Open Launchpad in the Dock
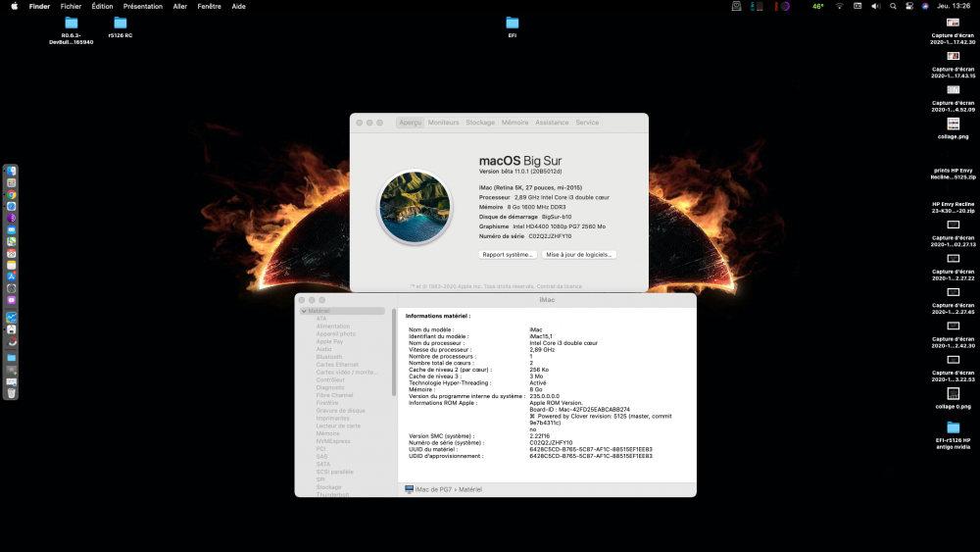980x552 pixels. [11, 182]
